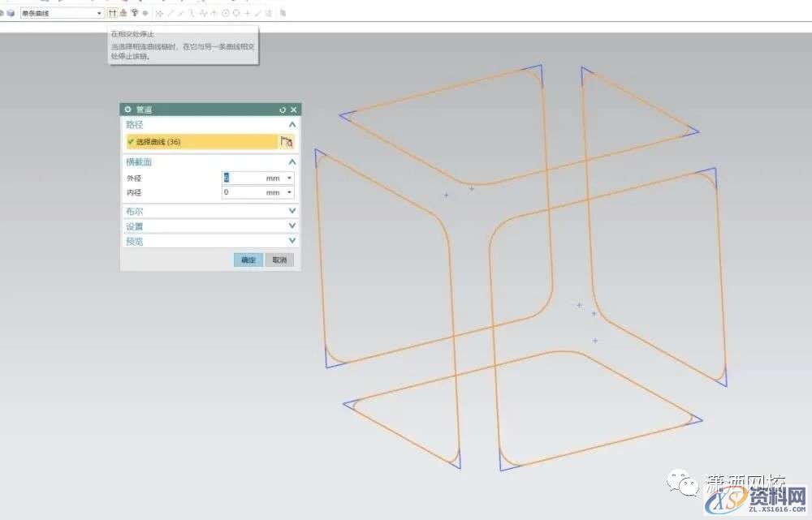Click the reset icon in 管道 title bar
The width and height of the screenshot is (812, 520).
coord(283,110)
